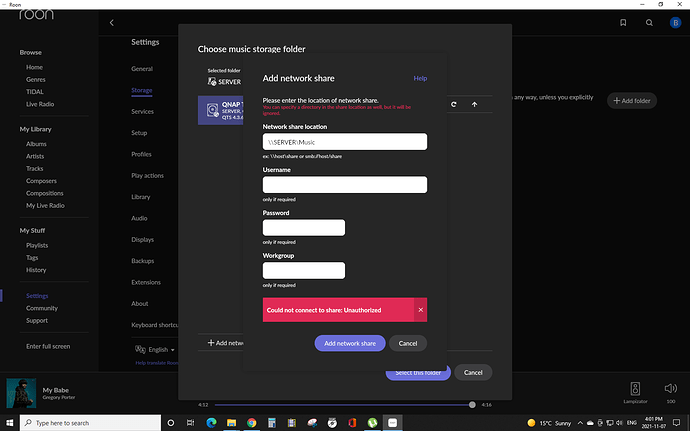This screenshot has height=431, width=690.
Task: Open the Windows Start menu
Action: pyautogui.click(x=9, y=423)
